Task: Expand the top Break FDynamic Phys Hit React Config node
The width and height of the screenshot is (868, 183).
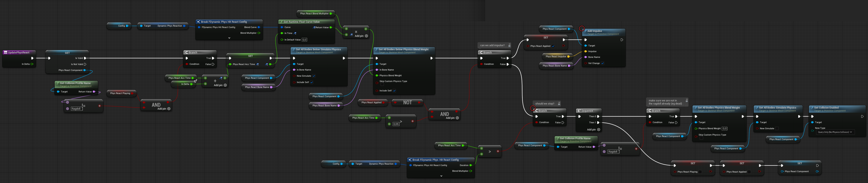Action: click(229, 38)
